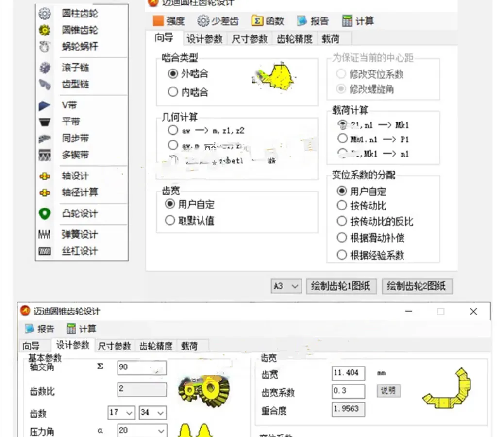Image resolution: width=504 pixels, height=437 pixels.
Task: Open the 多楔带 ribbed belt icon
Action: tap(45, 155)
